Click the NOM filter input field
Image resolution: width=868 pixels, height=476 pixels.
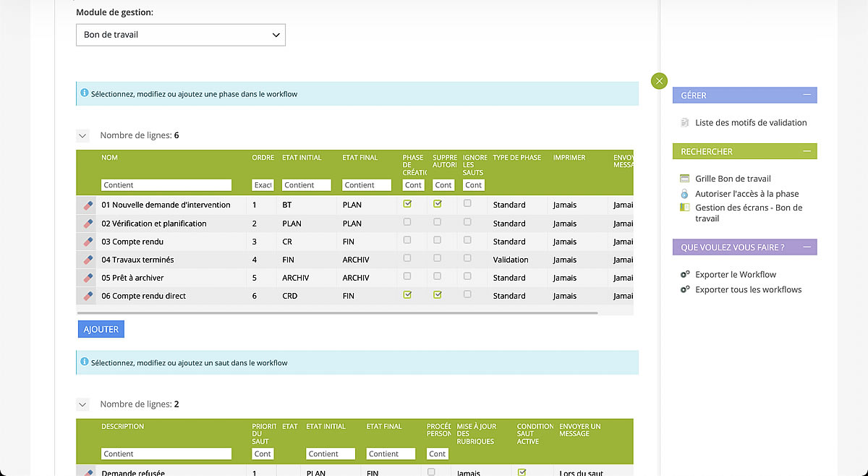(x=166, y=185)
